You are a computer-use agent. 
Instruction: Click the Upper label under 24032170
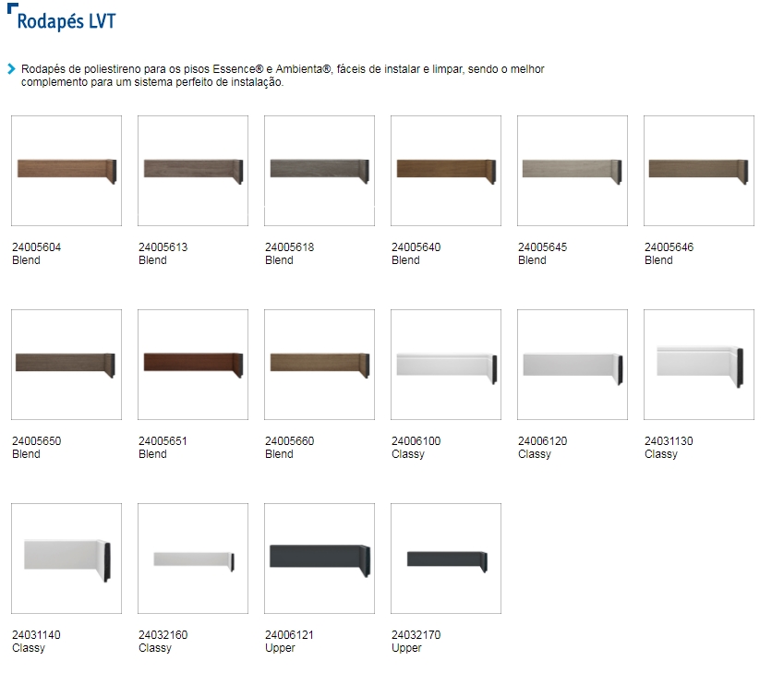406,648
